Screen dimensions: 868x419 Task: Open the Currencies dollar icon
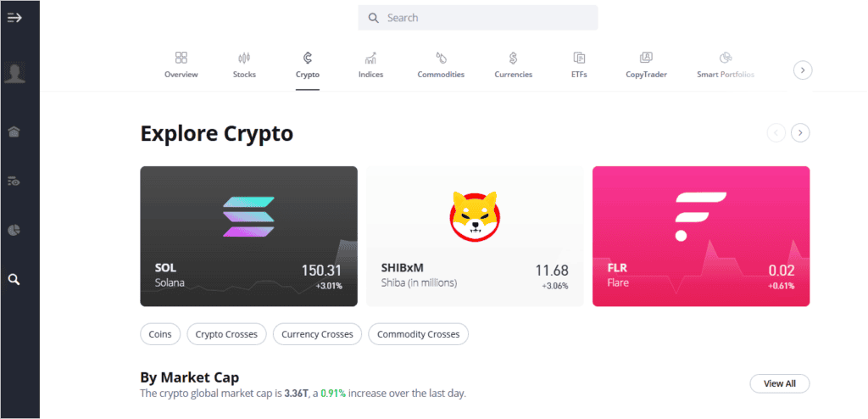(513, 59)
